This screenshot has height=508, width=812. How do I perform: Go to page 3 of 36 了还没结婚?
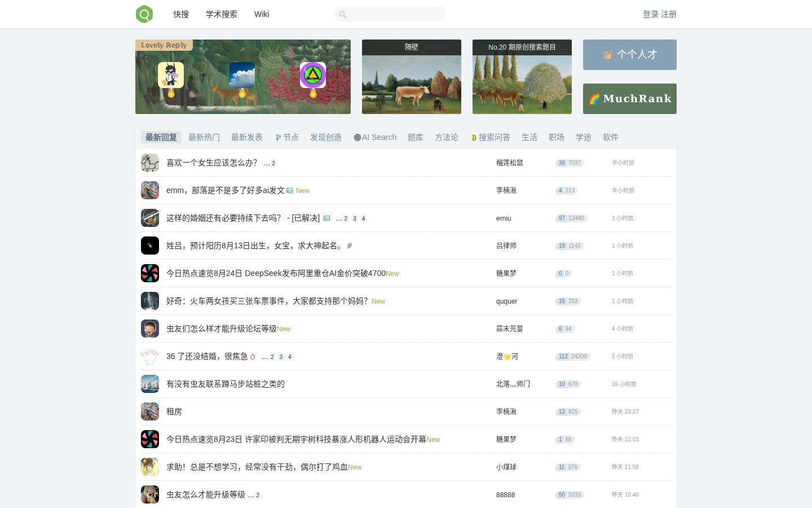(x=281, y=357)
